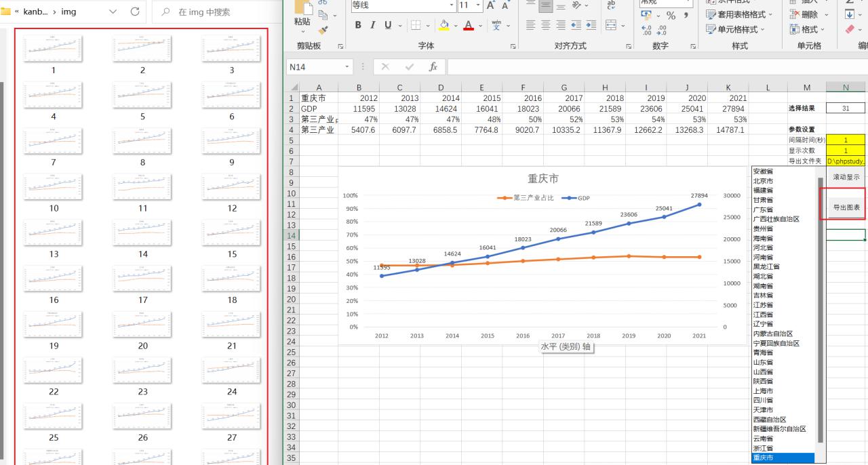Click the Insert Function fx icon
Viewport: 868px width, 465px height.
click(433, 67)
